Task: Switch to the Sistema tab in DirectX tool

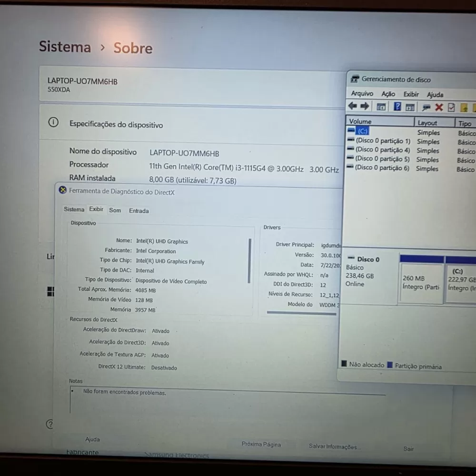Action: pyautogui.click(x=74, y=209)
